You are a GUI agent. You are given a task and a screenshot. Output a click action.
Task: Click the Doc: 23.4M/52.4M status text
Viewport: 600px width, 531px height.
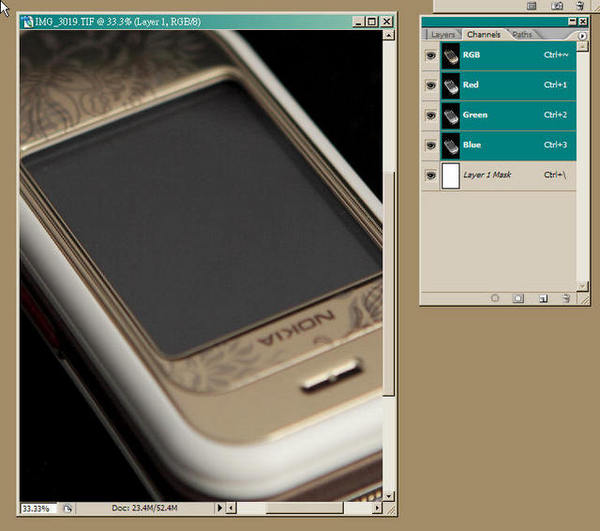click(x=144, y=508)
